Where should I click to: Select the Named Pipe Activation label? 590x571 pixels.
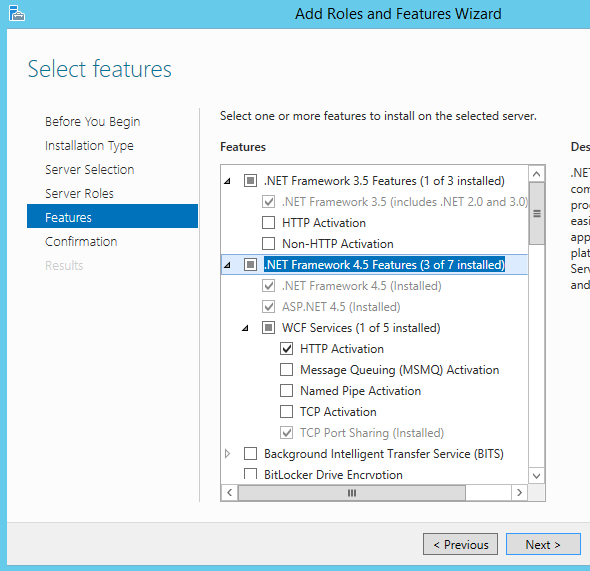pyautogui.click(x=360, y=391)
